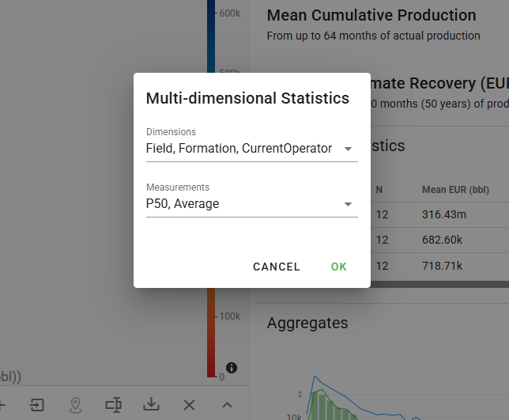Image resolution: width=509 pixels, height=420 pixels.
Task: Open the Measurements dropdown arrow
Action: (x=348, y=204)
